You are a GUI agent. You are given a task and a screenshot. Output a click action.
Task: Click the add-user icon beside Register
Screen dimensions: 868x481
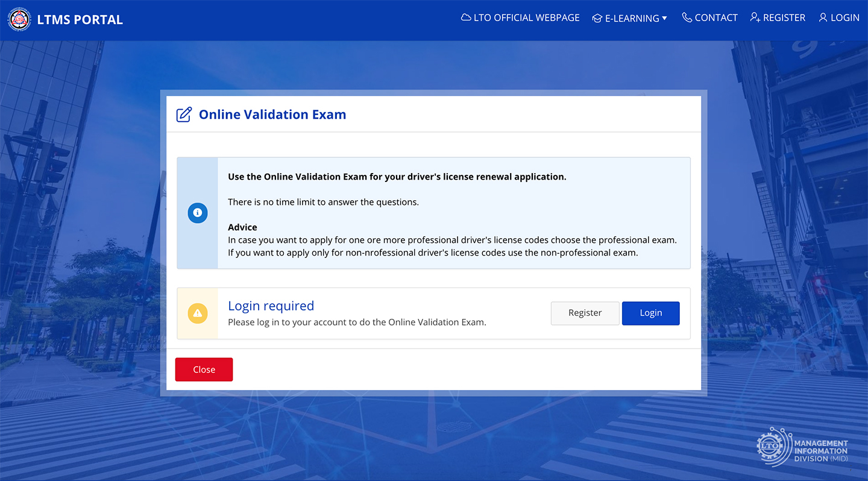[x=755, y=17]
